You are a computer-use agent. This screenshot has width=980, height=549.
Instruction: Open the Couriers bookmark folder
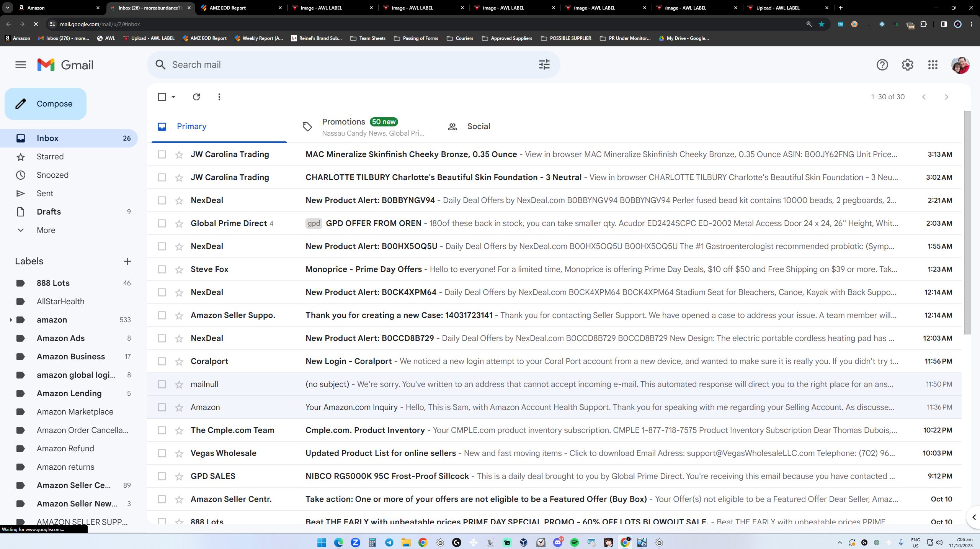coord(460,38)
